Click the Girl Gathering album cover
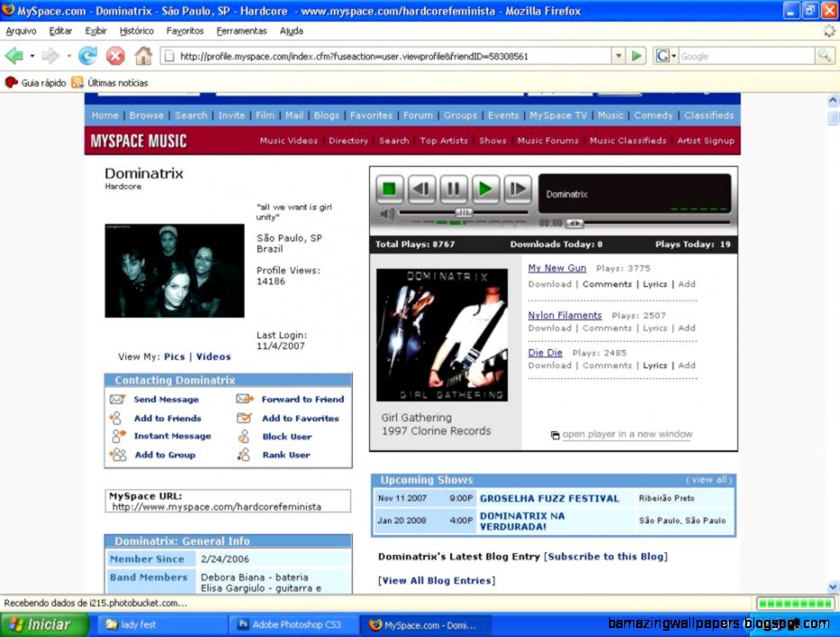Viewport: 840px width, 637px height. click(442, 335)
